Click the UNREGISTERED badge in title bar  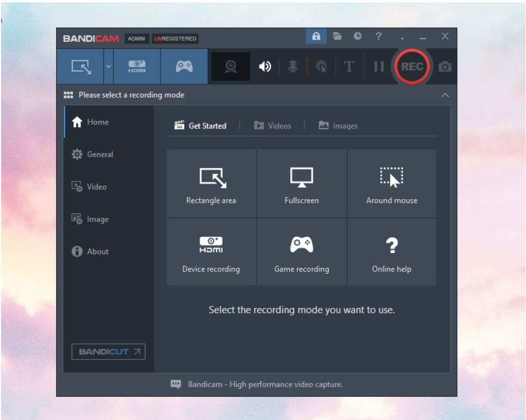point(175,39)
